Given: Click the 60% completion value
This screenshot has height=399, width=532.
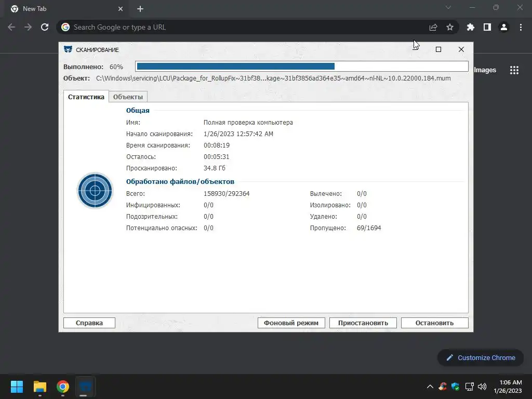Looking at the screenshot, I should (x=116, y=67).
